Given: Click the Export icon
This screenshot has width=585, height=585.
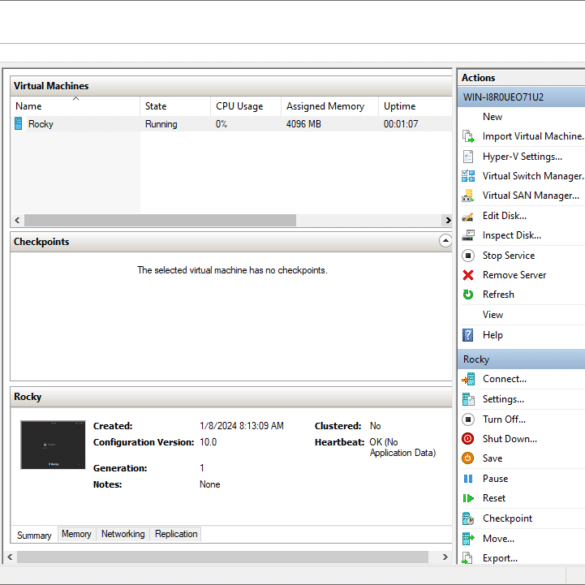Looking at the screenshot, I should click(x=468, y=559).
